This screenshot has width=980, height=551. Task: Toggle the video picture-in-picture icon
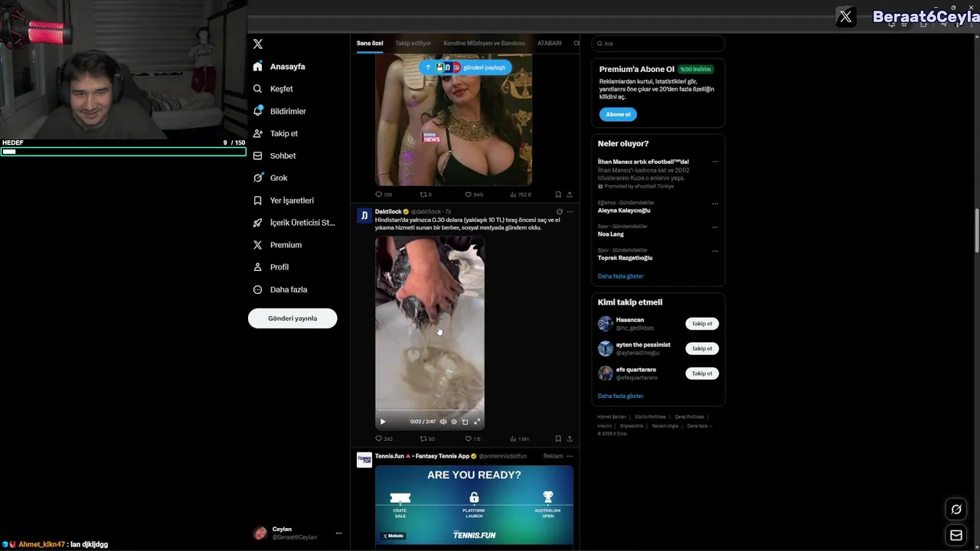point(465,422)
